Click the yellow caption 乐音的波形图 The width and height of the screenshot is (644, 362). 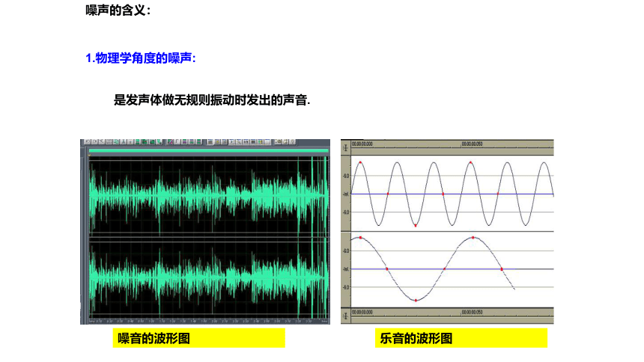[x=461, y=338]
